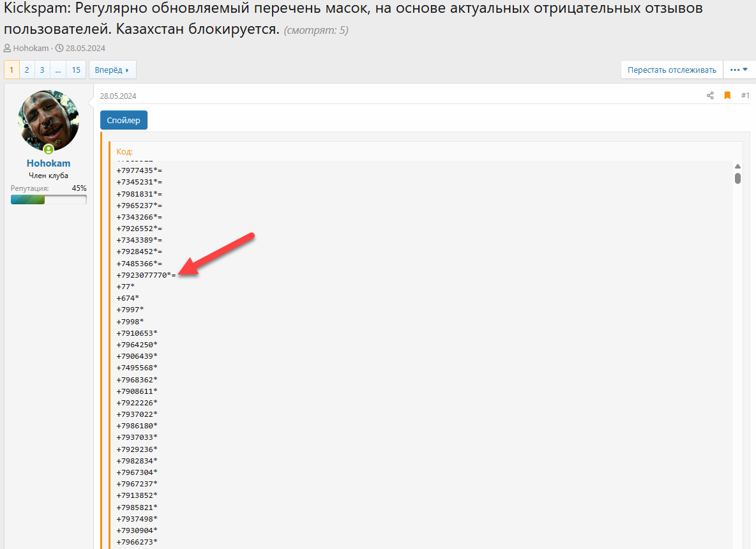Click the Перестать отслеживать button
This screenshot has width=756, height=549.
[x=672, y=70]
